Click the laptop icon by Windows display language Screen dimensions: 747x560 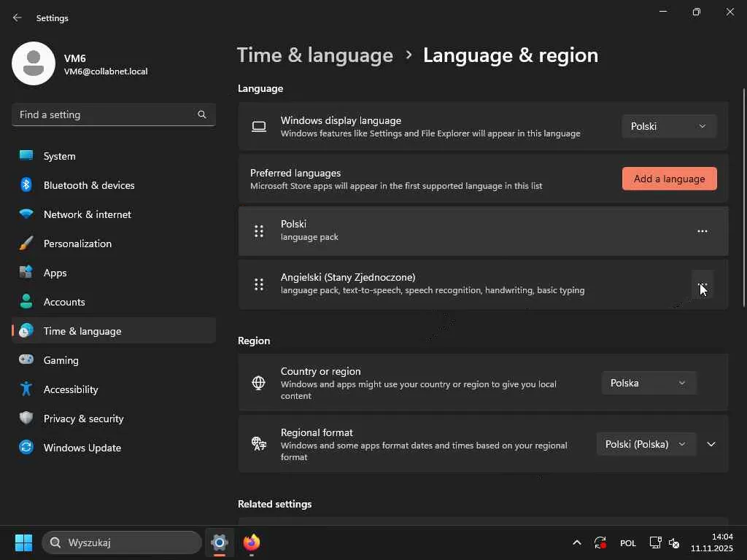pos(259,126)
